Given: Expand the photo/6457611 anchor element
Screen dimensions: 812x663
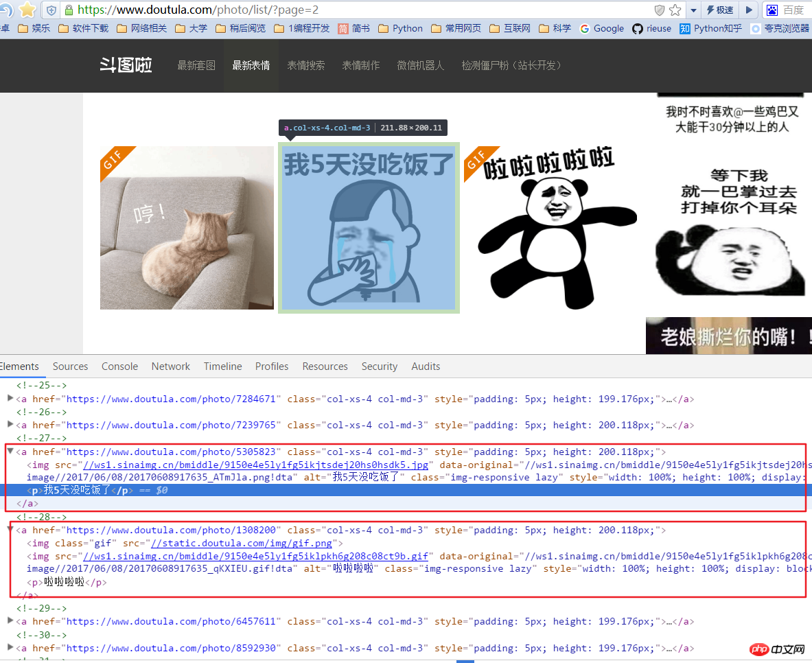Looking at the screenshot, I should coord(10,621).
